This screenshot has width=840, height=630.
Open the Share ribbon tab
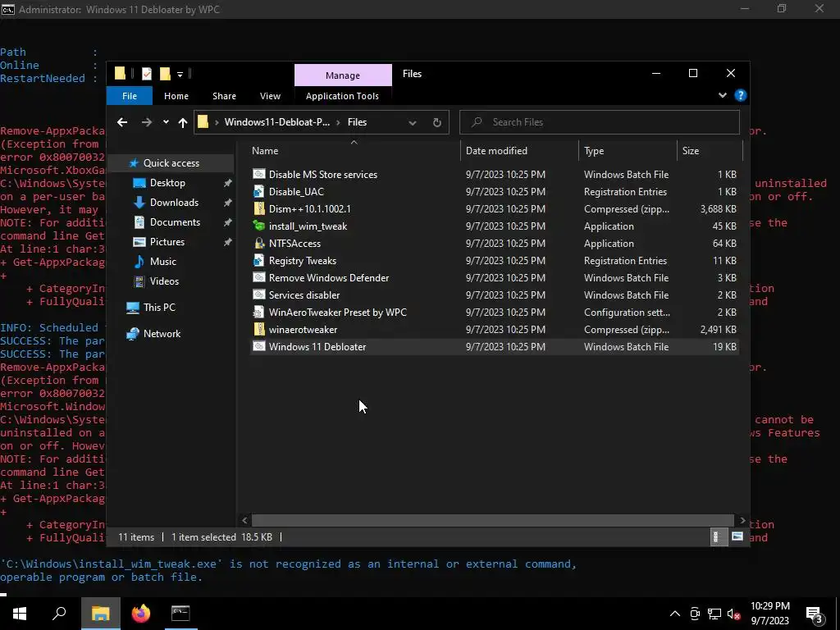(224, 96)
